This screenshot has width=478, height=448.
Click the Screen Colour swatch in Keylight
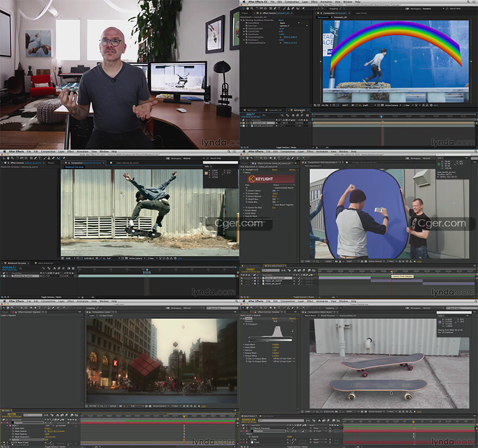pos(274,191)
